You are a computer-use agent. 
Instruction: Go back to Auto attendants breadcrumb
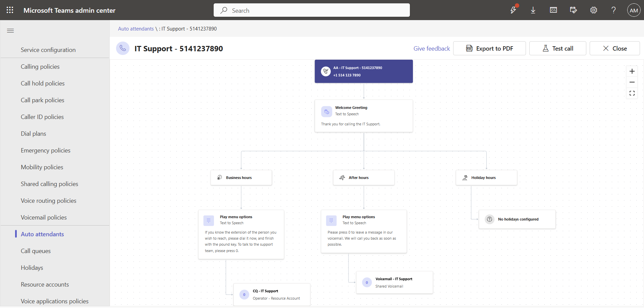click(x=136, y=29)
